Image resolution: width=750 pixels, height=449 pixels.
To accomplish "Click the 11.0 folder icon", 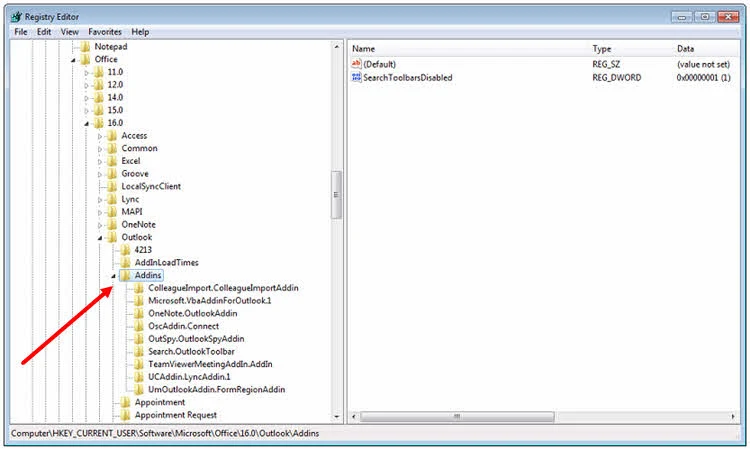I will tap(99, 72).
